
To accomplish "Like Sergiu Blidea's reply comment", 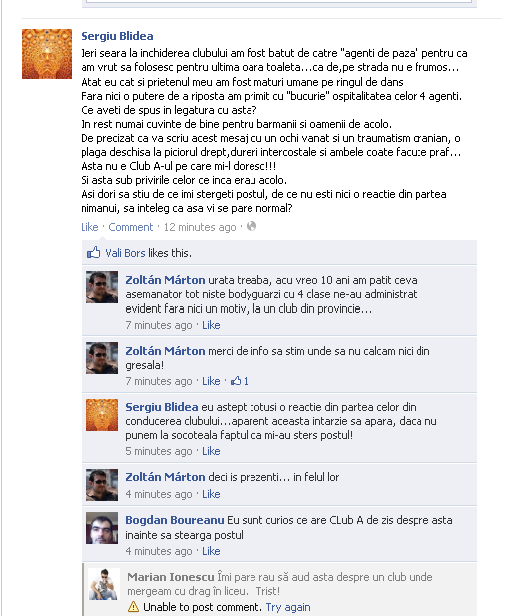I will tap(211, 451).
